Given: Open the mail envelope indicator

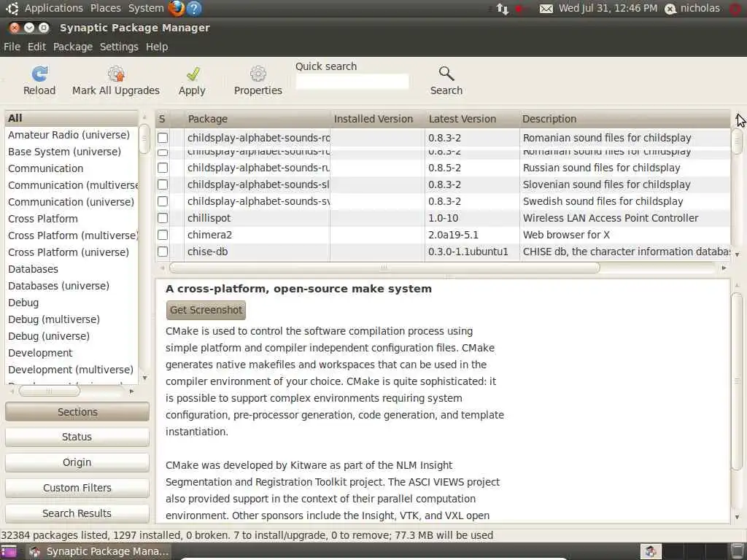Looking at the screenshot, I should pyautogui.click(x=546, y=9).
